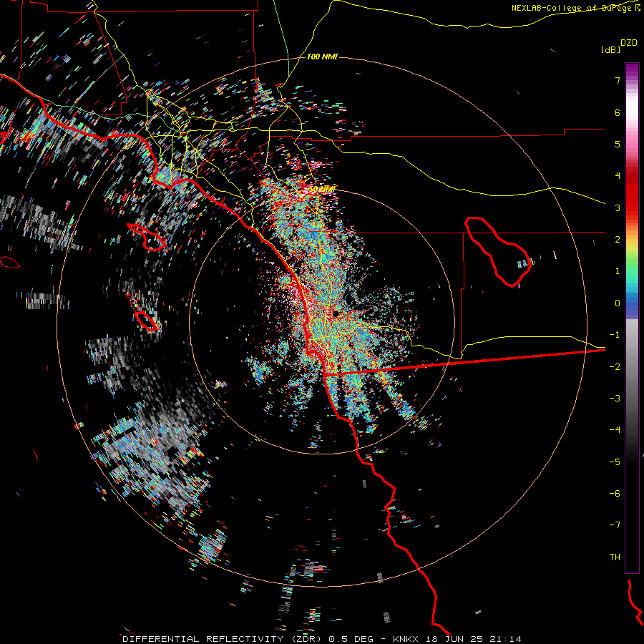The height and width of the screenshot is (644, 644).
Task: Click the 0.5 DEG elevation angle text
Action: pos(351,639)
